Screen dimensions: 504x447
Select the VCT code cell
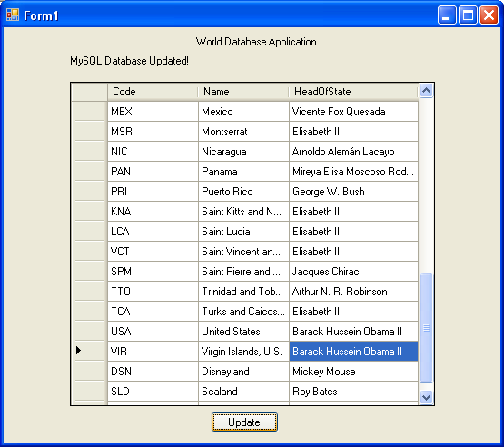(153, 251)
